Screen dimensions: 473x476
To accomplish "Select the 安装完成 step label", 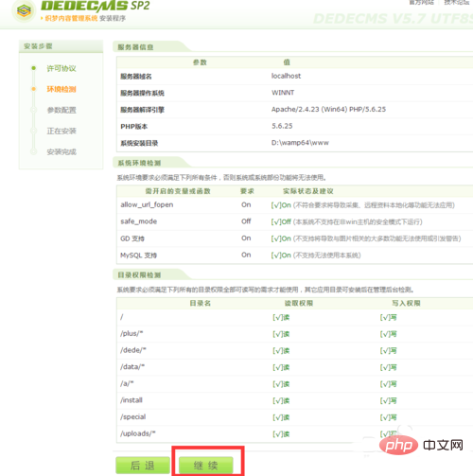I will click(61, 151).
